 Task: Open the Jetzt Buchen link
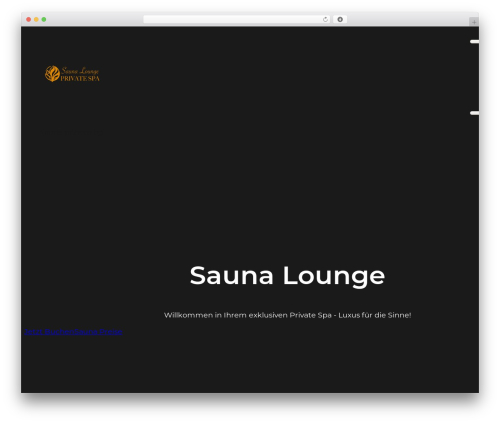(49, 332)
